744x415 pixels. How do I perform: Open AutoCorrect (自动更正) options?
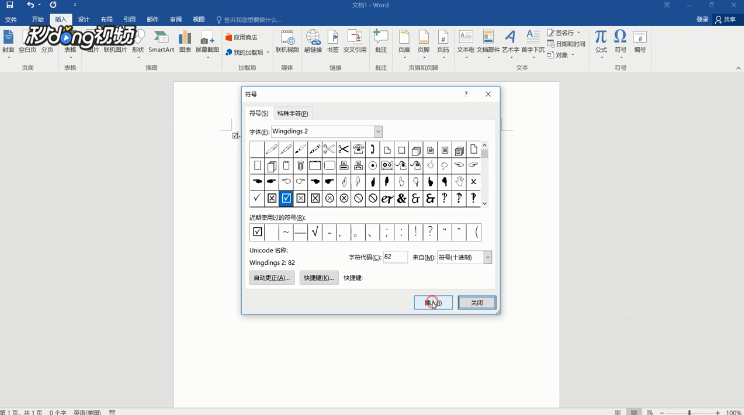[x=272, y=278]
